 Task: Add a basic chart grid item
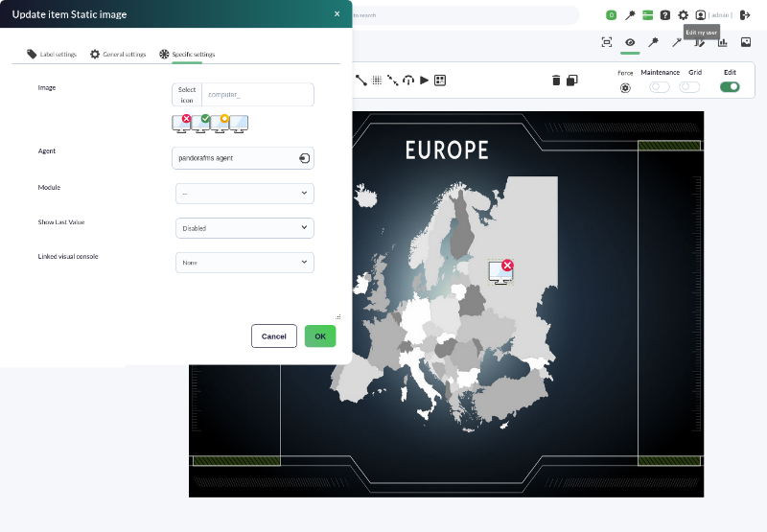tap(440, 81)
